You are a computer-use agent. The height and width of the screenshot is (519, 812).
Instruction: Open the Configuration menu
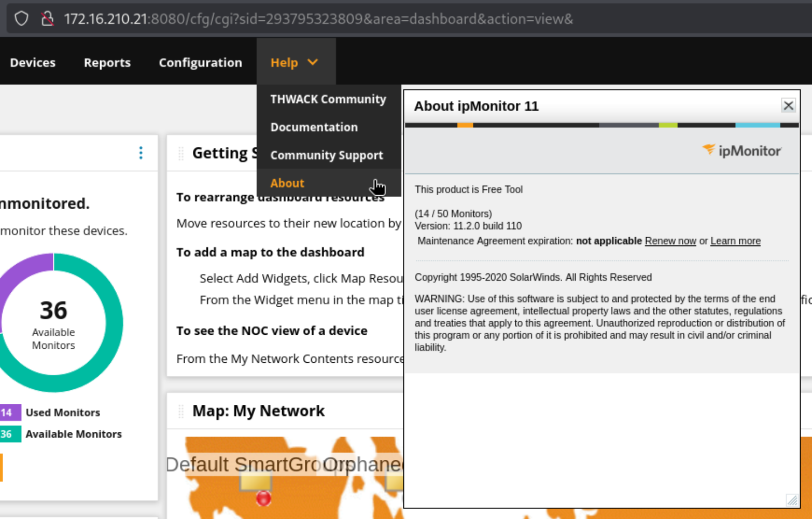point(201,62)
